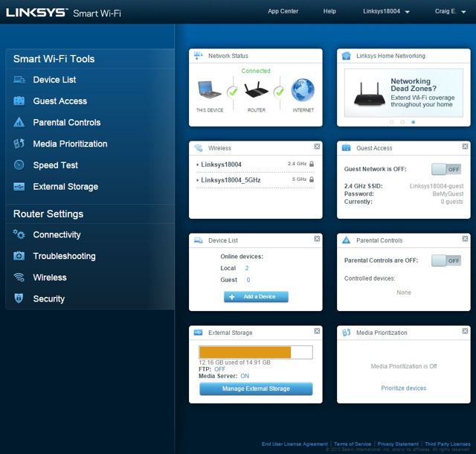
Task: Close the Wireless widget
Action: click(317, 147)
